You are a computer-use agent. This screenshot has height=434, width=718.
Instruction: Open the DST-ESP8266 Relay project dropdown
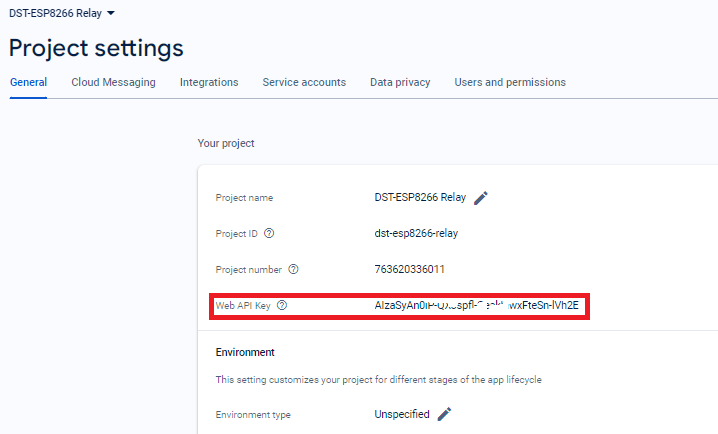point(62,13)
